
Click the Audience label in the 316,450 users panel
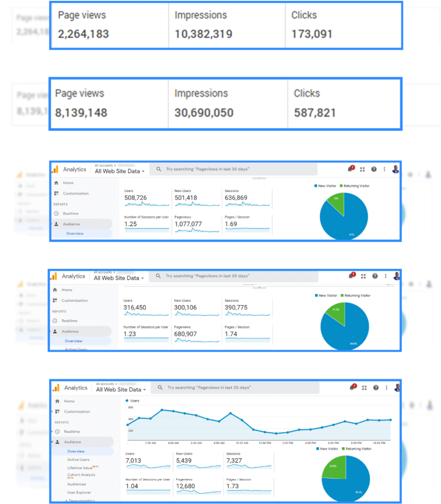(x=70, y=331)
